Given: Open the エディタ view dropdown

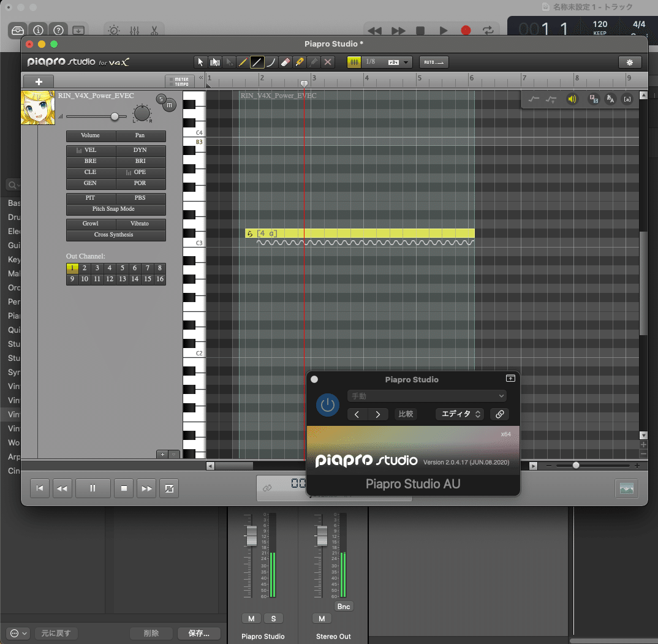Looking at the screenshot, I should (460, 414).
